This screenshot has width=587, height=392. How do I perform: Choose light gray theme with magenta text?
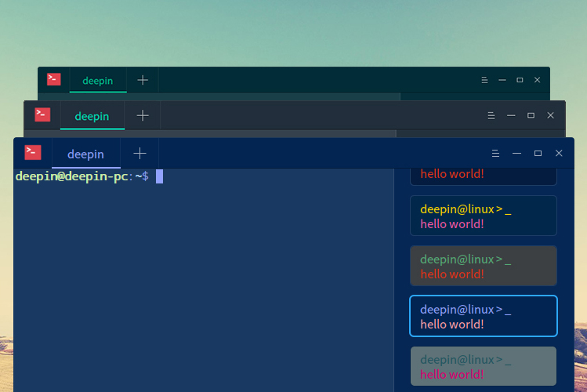click(x=484, y=366)
